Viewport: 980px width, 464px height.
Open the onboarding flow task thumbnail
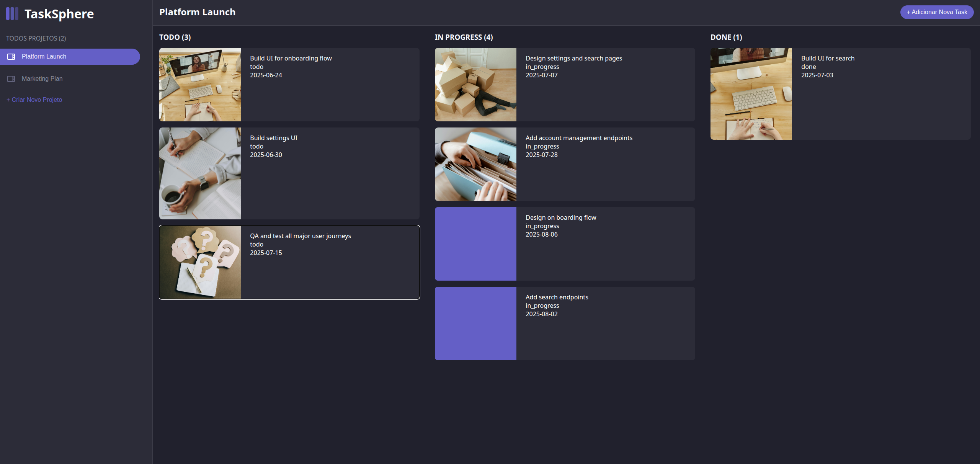(200, 85)
